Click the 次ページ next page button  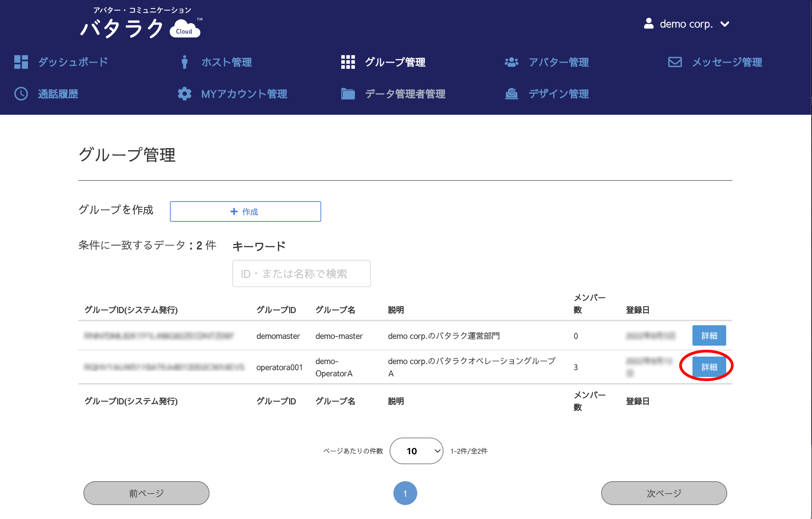click(x=663, y=493)
